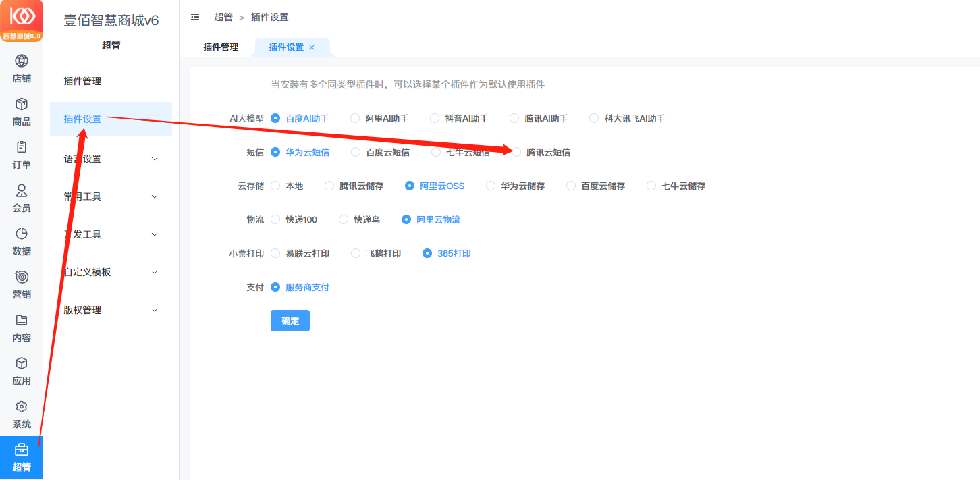Open the 系统 gear icon
Image resolution: width=980 pixels, height=480 pixels.
(x=22, y=406)
